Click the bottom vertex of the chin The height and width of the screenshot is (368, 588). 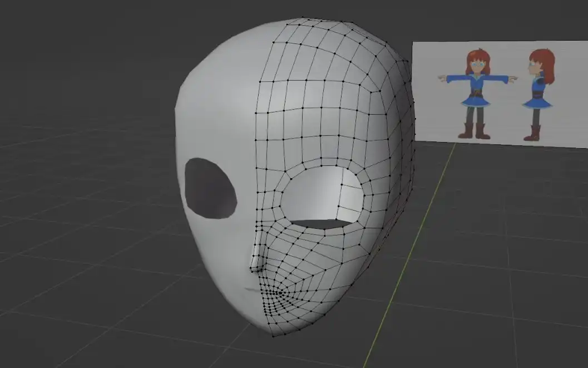[x=273, y=336]
